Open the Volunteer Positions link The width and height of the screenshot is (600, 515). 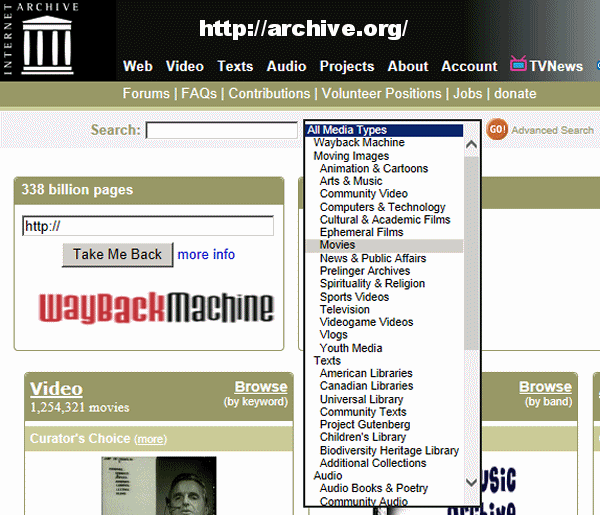coord(382,93)
